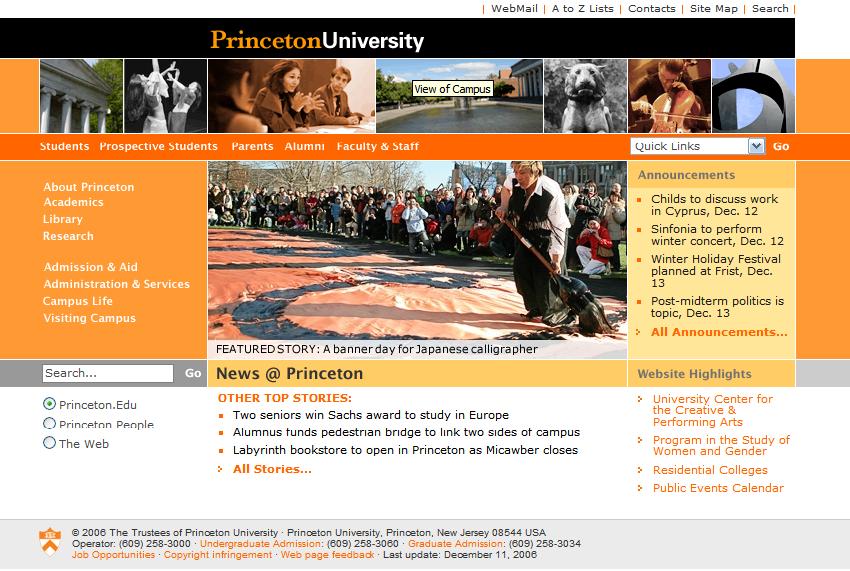
Task: View All Stories
Action: click(x=272, y=469)
